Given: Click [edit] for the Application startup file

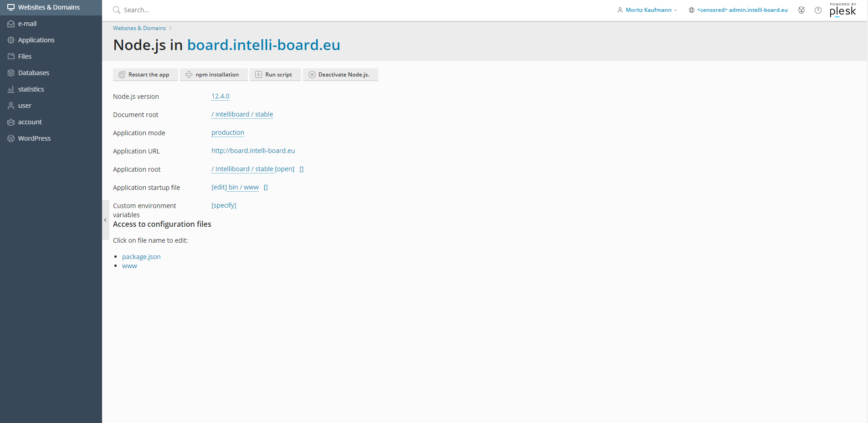Looking at the screenshot, I should (219, 187).
